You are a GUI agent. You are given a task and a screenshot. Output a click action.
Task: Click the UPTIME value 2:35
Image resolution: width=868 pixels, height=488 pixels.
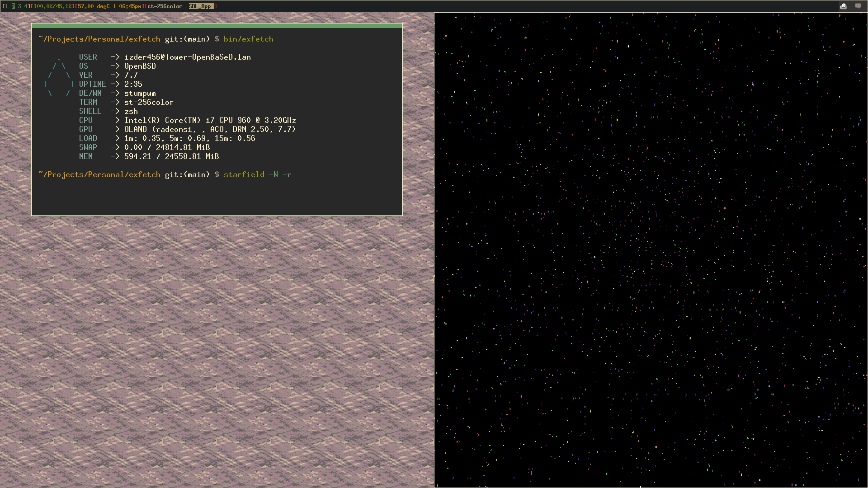[133, 84]
